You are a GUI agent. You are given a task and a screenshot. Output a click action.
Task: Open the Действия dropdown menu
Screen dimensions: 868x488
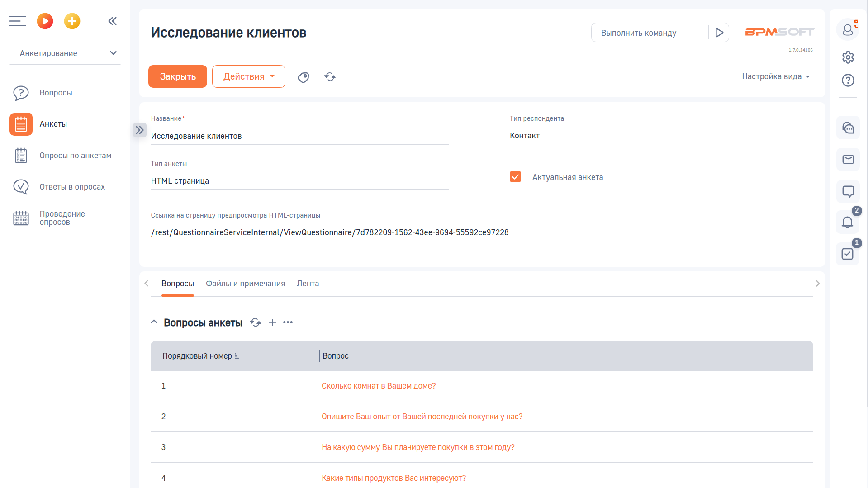point(248,76)
